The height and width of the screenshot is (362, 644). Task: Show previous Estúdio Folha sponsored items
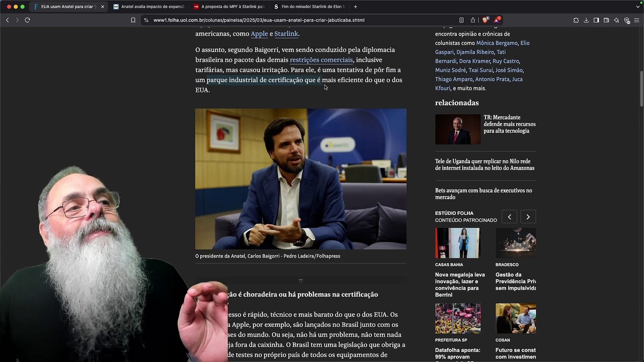click(x=509, y=217)
